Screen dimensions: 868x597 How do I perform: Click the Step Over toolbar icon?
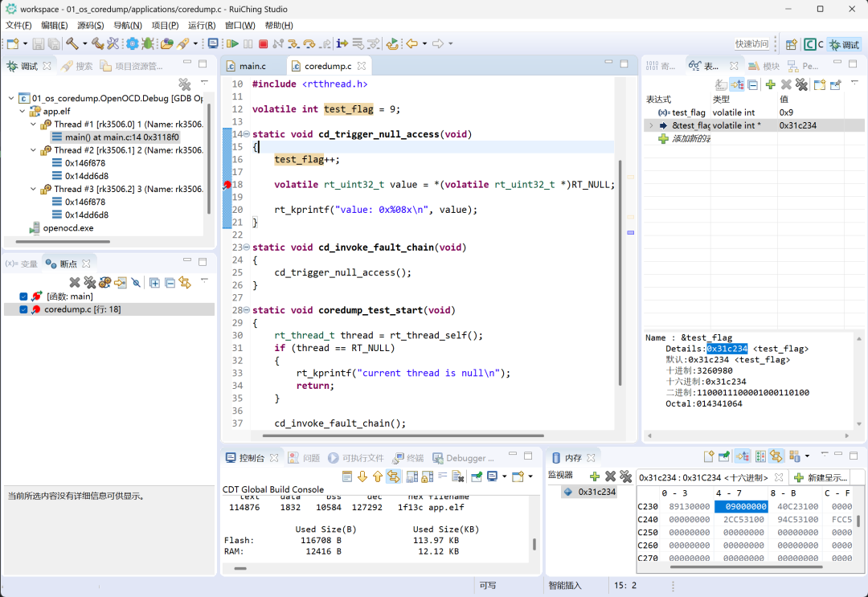pos(309,44)
